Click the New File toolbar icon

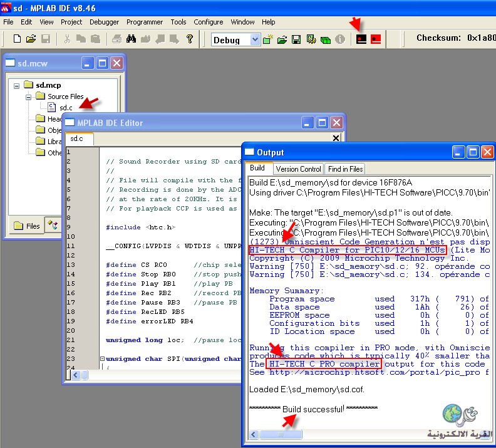point(17,39)
